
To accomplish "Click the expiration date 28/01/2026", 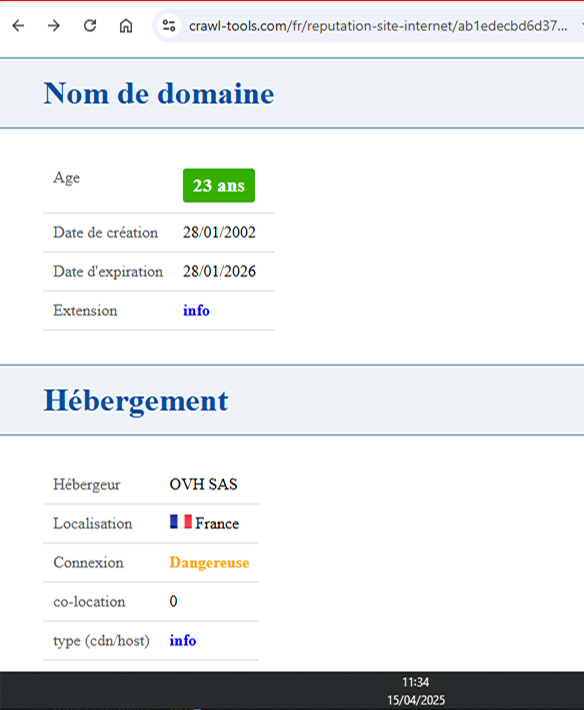I will (x=219, y=272).
